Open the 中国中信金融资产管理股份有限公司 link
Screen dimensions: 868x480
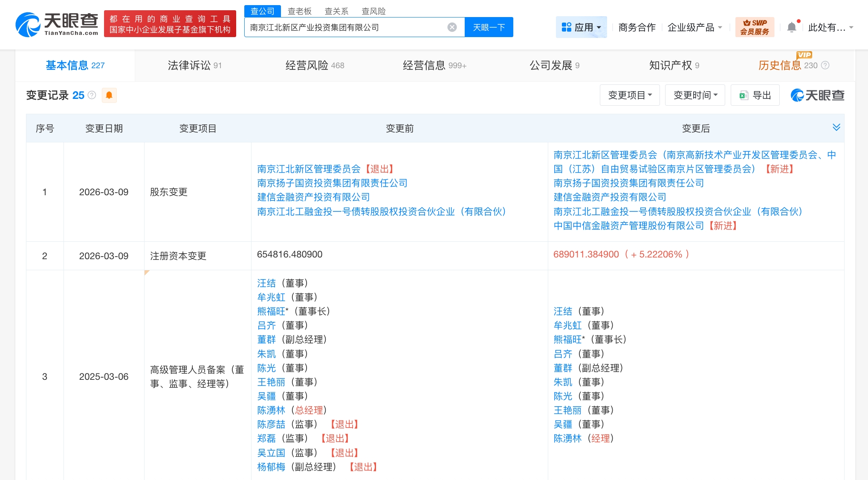[x=628, y=226]
